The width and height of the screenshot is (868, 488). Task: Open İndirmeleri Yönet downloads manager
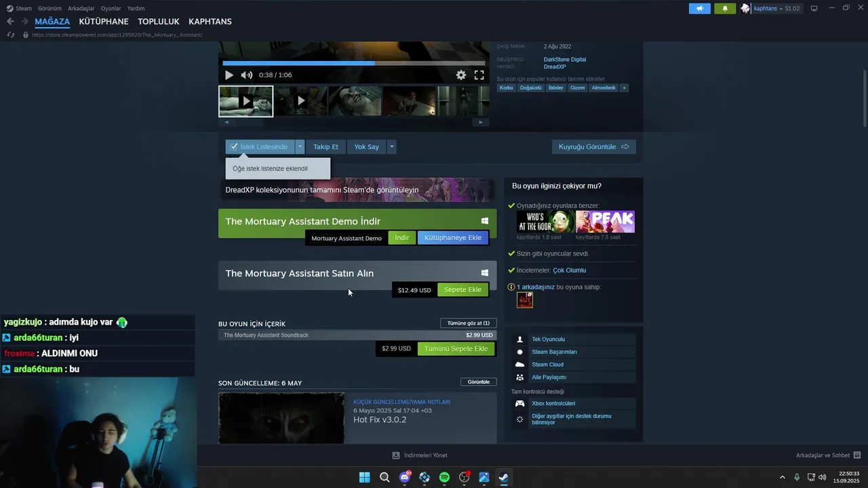(x=420, y=455)
